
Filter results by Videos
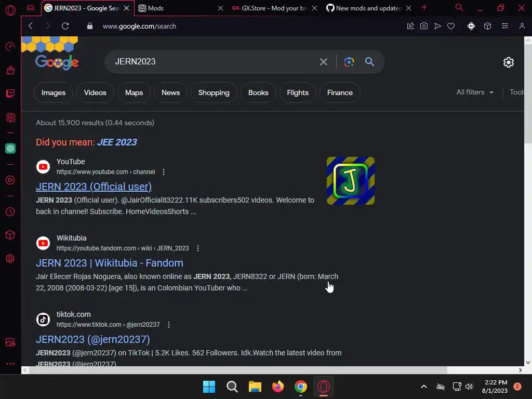pyautogui.click(x=95, y=92)
